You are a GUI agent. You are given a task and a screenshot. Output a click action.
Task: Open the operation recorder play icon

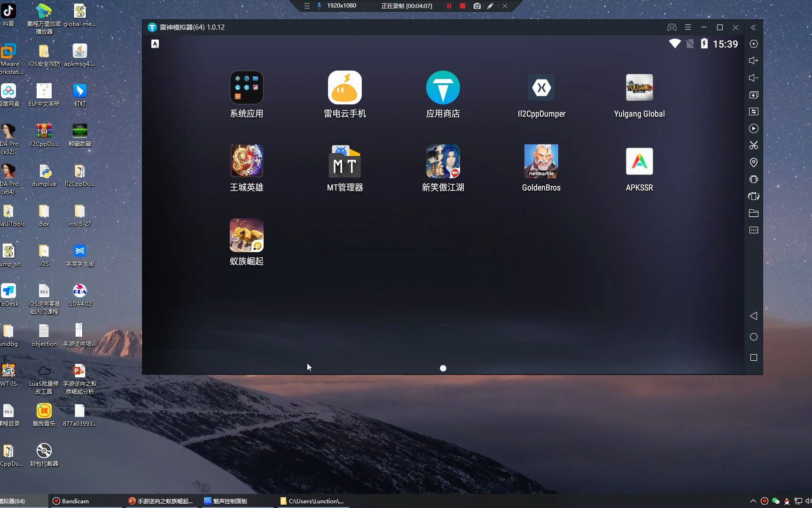pyautogui.click(x=754, y=128)
